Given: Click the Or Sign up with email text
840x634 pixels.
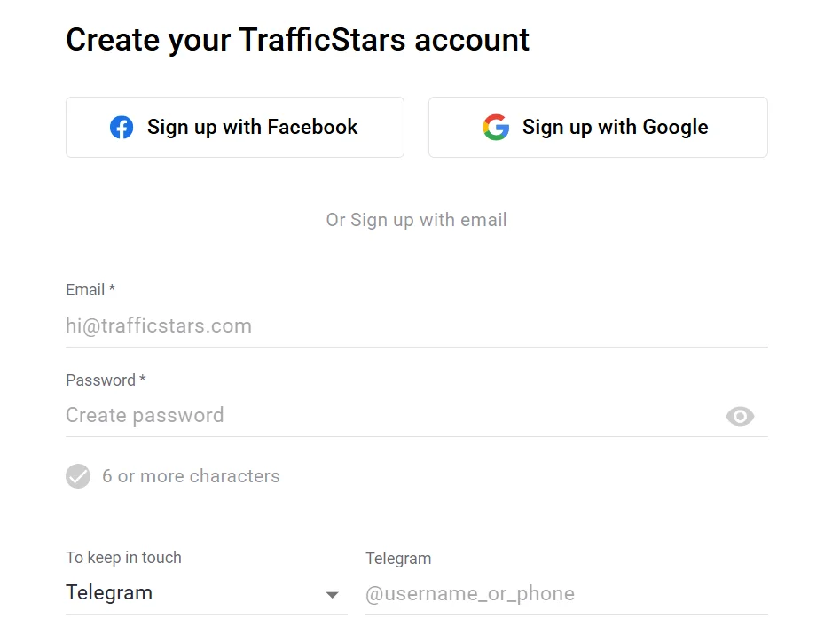Looking at the screenshot, I should (x=416, y=220).
